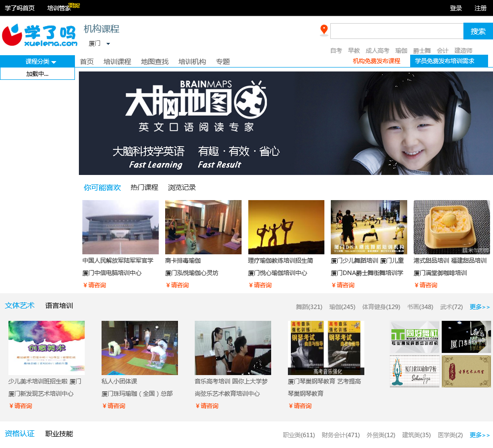Screen dimensions: 493x448
Task: Click the gold-framed art studio logo
Action: pos(466,371)
